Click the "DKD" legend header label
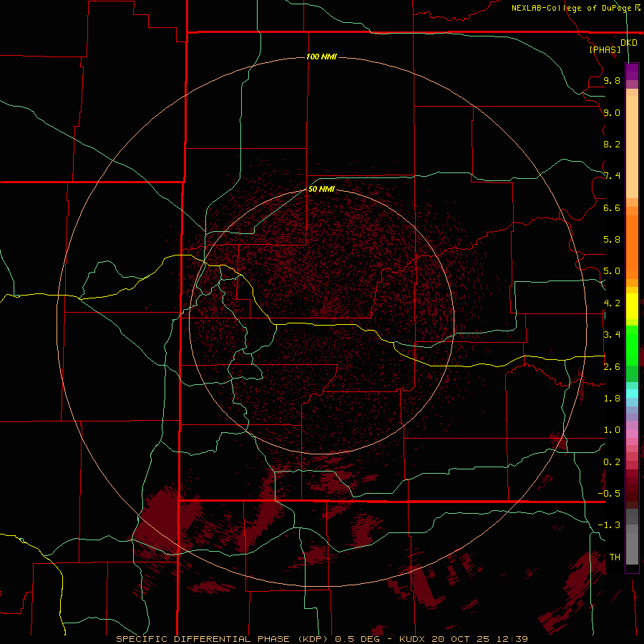The width and height of the screenshot is (644, 644). 629,43
